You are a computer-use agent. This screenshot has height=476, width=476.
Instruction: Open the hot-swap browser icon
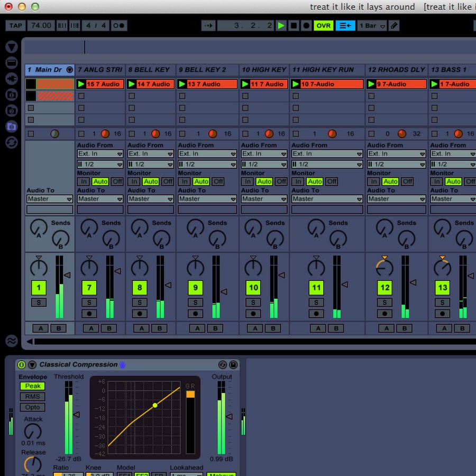coord(12,142)
